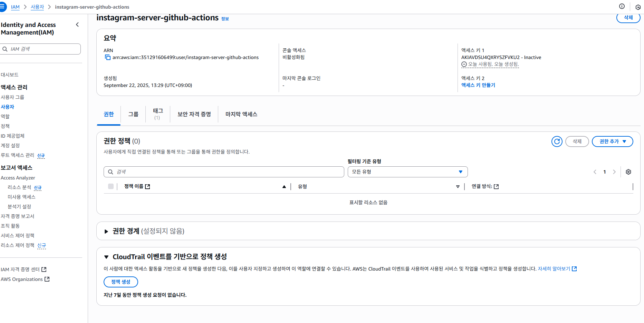Viewport: 644px width, 323px height.
Task: Switch to the 태그 tab
Action: click(158, 114)
